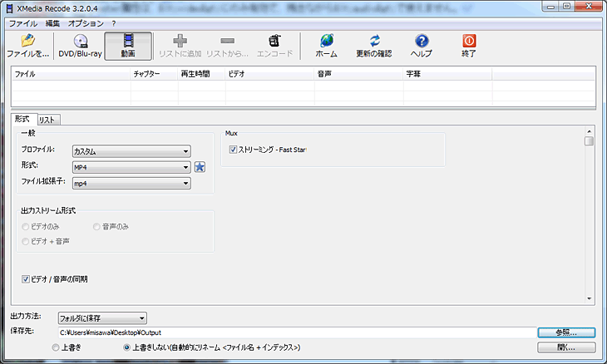The width and height of the screenshot is (607, 364).
Task: Open the ファイル menu
Action: coord(22,23)
